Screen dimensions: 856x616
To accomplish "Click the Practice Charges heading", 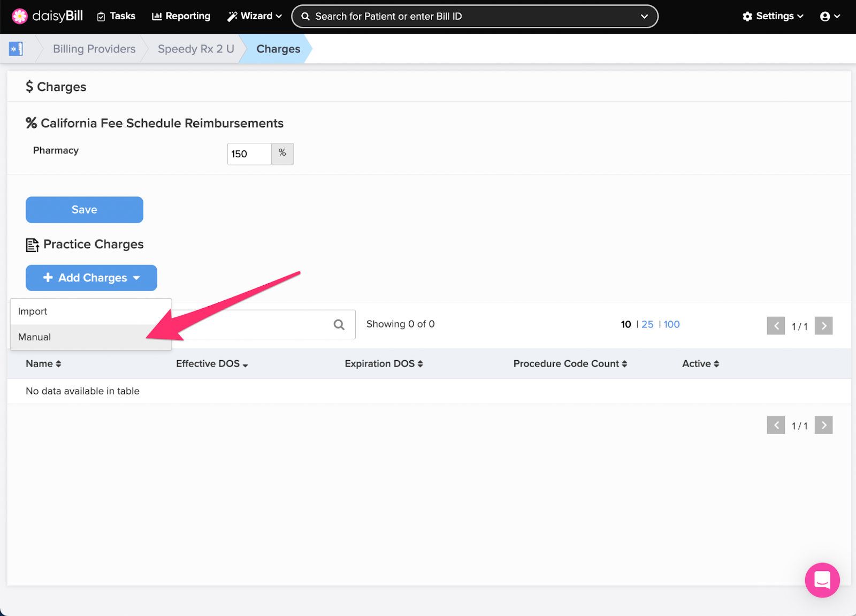I will tap(85, 244).
